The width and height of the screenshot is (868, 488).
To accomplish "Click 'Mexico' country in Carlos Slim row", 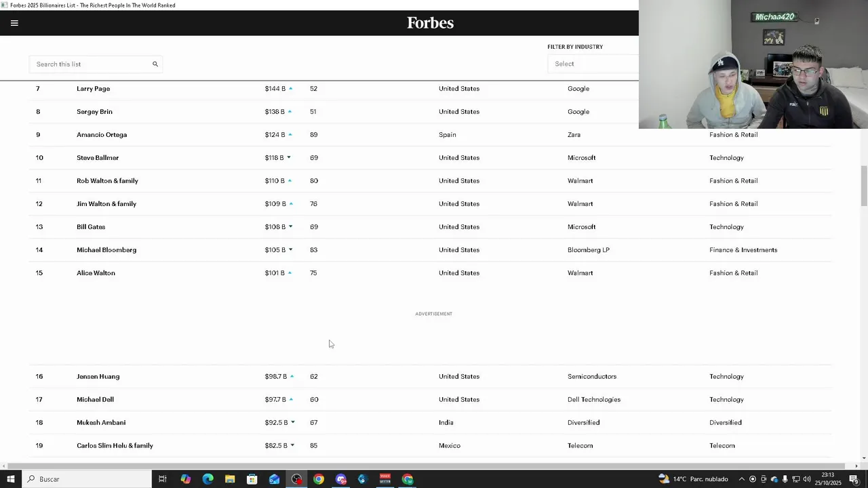I will point(450,446).
